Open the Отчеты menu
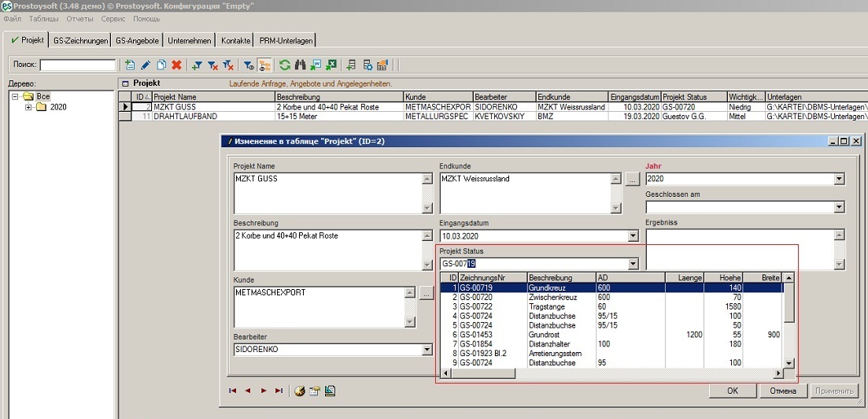868x419 pixels. (79, 18)
